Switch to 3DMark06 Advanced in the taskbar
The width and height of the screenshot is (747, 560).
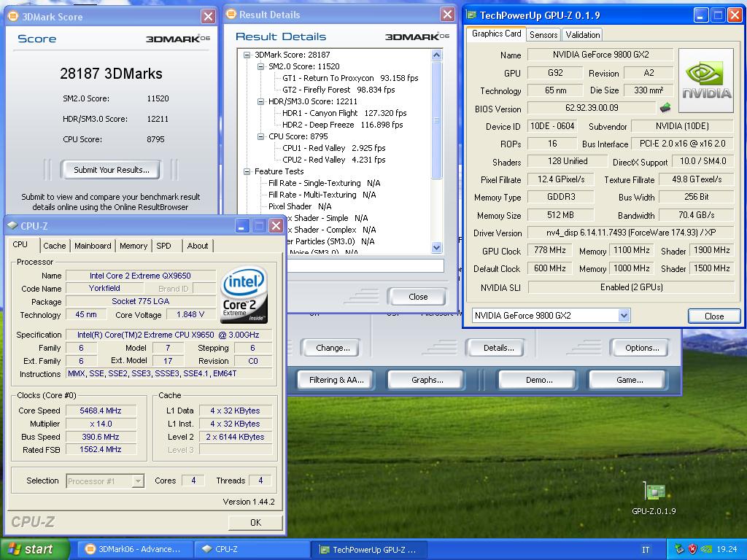[x=135, y=550]
